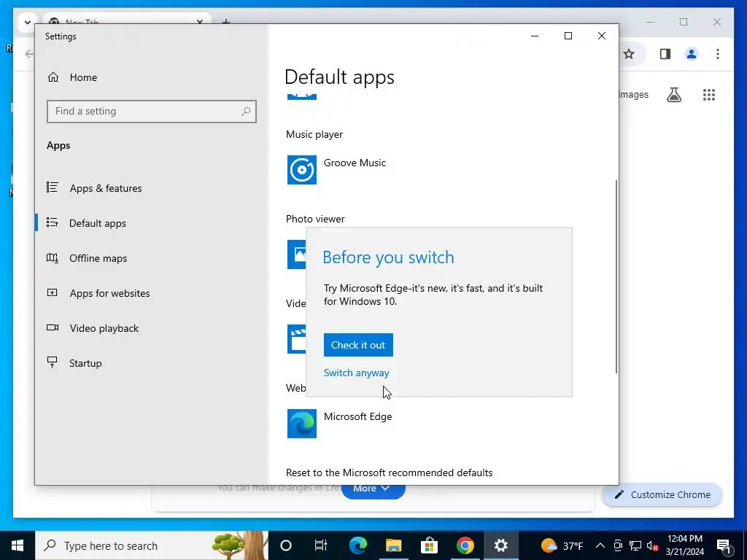
Task: Click the muted speaker tray icon
Action: [x=653, y=545]
